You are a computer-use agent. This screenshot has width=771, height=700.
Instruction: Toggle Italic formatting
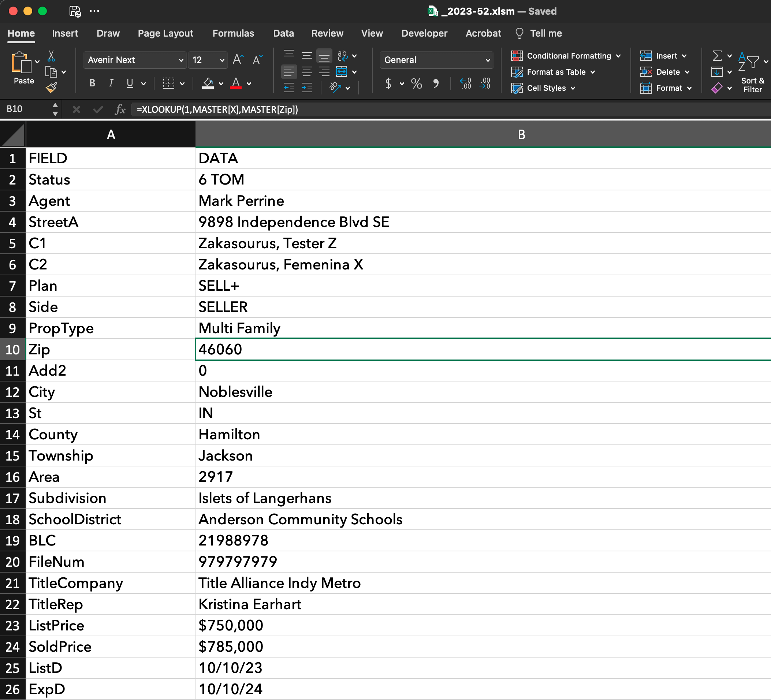(111, 83)
